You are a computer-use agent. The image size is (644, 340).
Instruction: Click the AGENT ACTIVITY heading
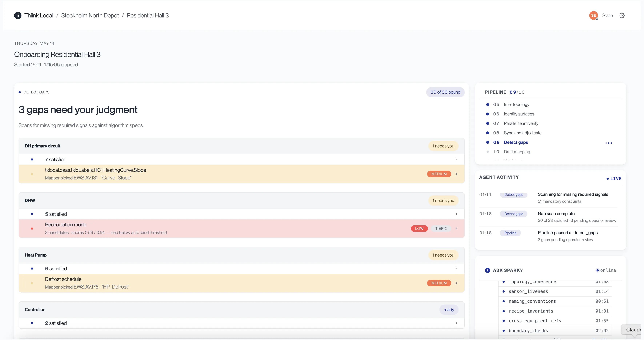(499, 177)
